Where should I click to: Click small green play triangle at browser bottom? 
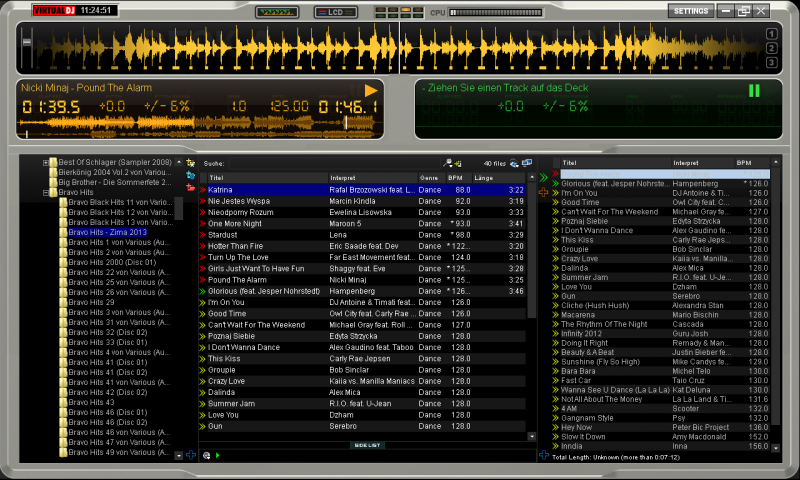pyautogui.click(x=218, y=456)
